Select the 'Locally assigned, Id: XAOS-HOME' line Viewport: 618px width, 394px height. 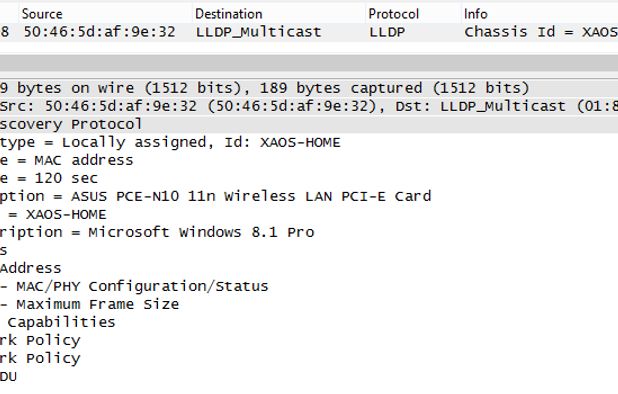[x=309, y=142]
